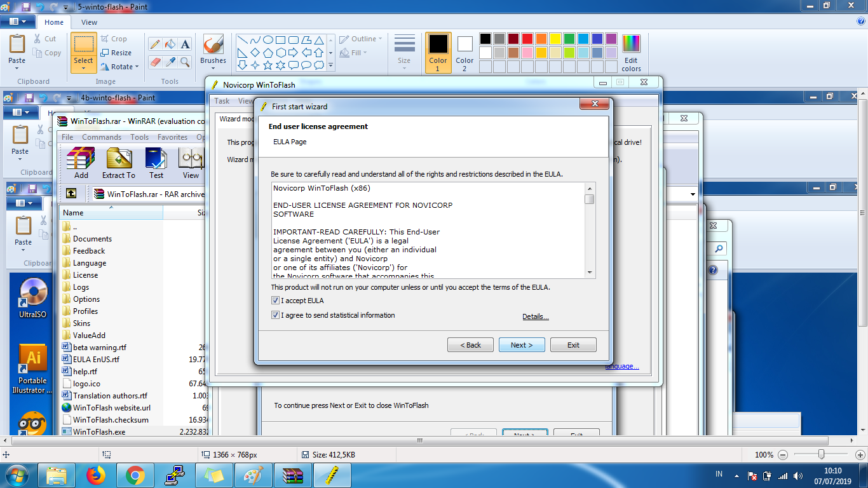The image size is (868, 488).
Task: Open WinRAR Tools menu
Action: pyautogui.click(x=140, y=137)
